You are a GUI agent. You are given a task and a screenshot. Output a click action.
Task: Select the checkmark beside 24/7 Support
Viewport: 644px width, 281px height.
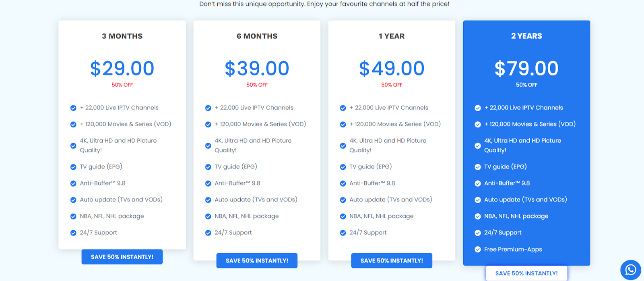(73, 233)
